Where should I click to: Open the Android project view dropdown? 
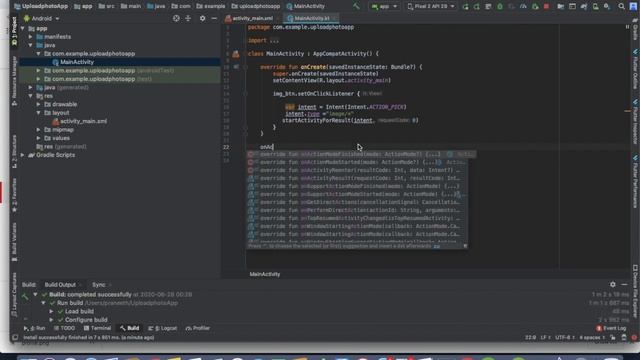(x=41, y=18)
